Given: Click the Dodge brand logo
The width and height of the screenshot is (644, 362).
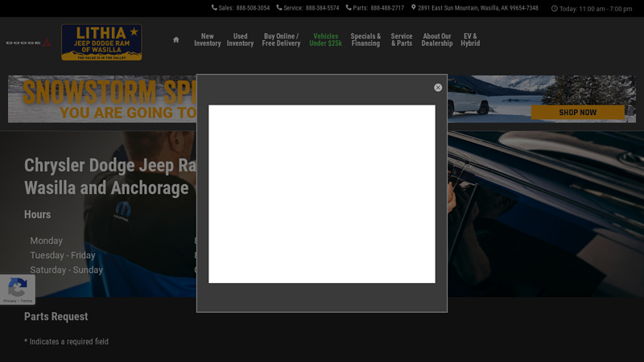Looking at the screenshot, I should 28,42.
